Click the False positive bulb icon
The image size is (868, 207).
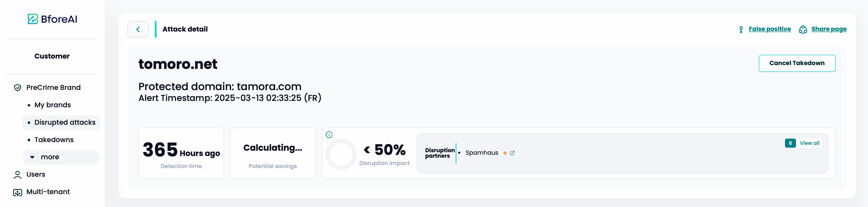pos(741,29)
